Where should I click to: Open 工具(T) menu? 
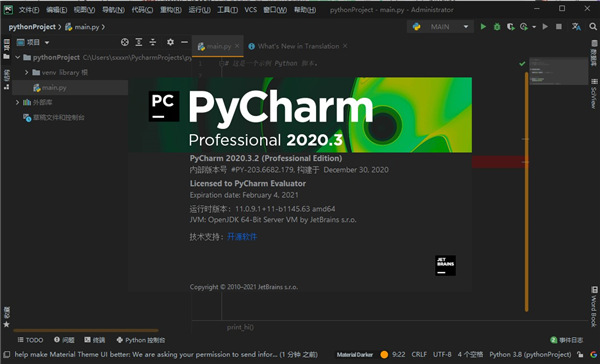click(228, 10)
